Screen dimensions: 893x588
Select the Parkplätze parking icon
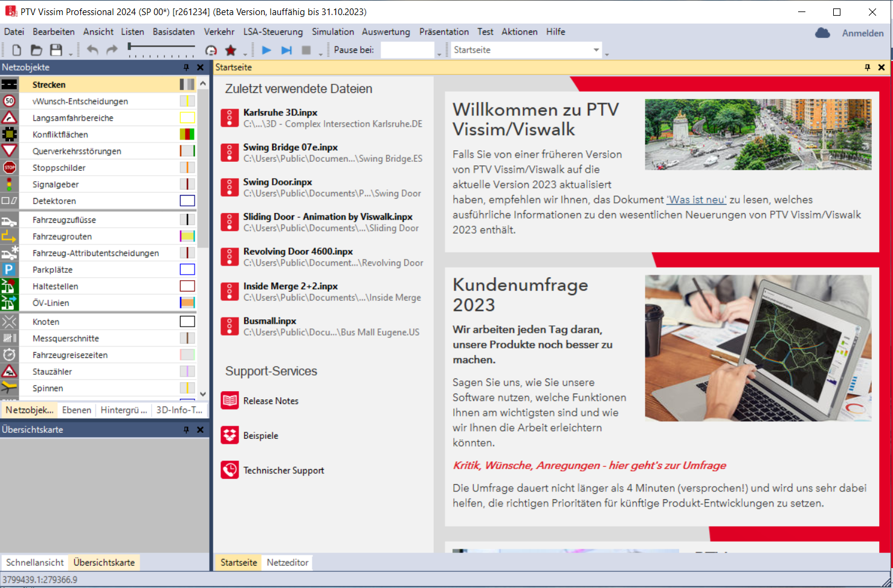10,269
